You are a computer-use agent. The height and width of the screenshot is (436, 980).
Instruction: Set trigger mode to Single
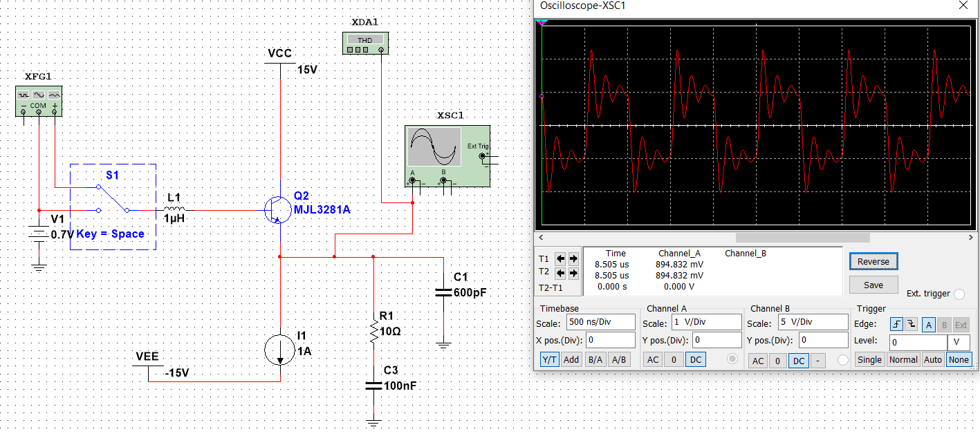click(x=869, y=359)
